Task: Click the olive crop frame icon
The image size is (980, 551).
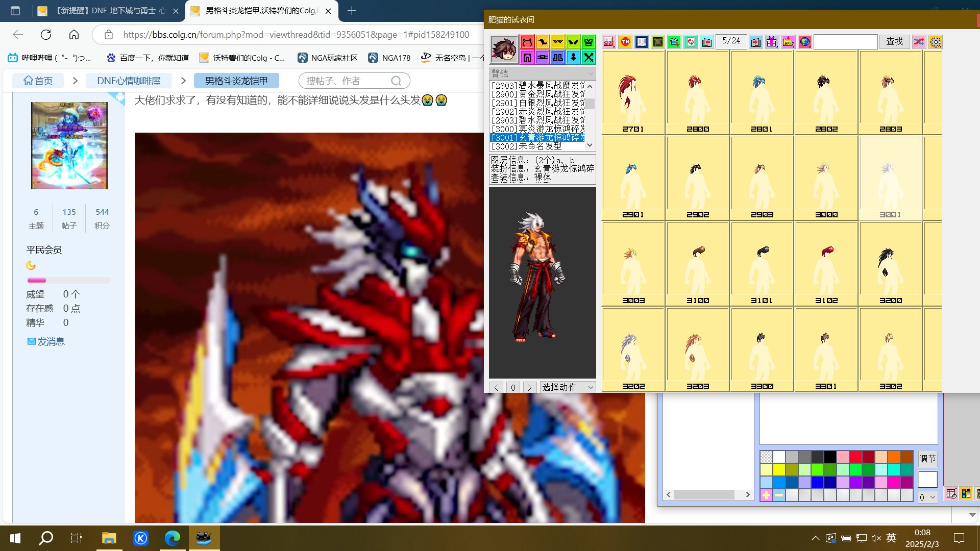Action: [657, 42]
